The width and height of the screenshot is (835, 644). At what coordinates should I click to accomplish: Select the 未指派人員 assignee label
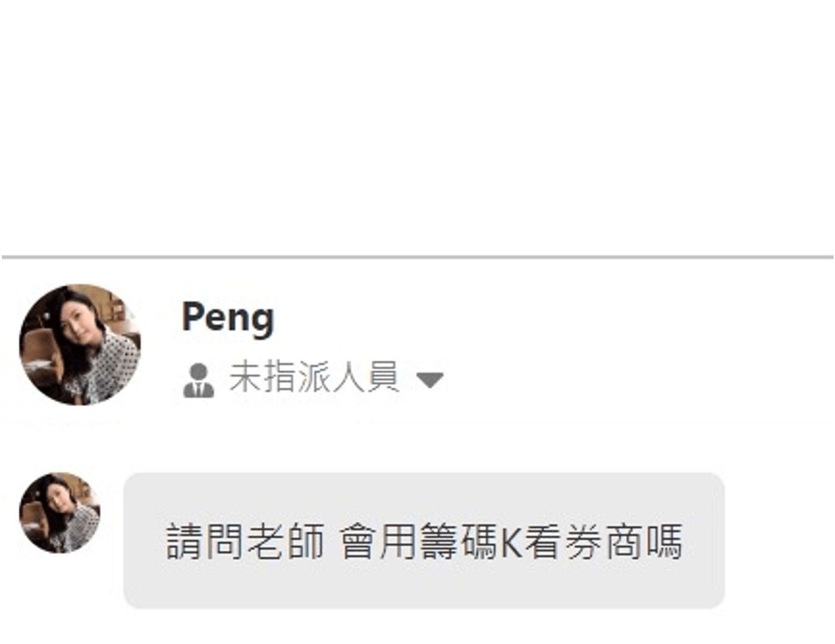(x=314, y=377)
